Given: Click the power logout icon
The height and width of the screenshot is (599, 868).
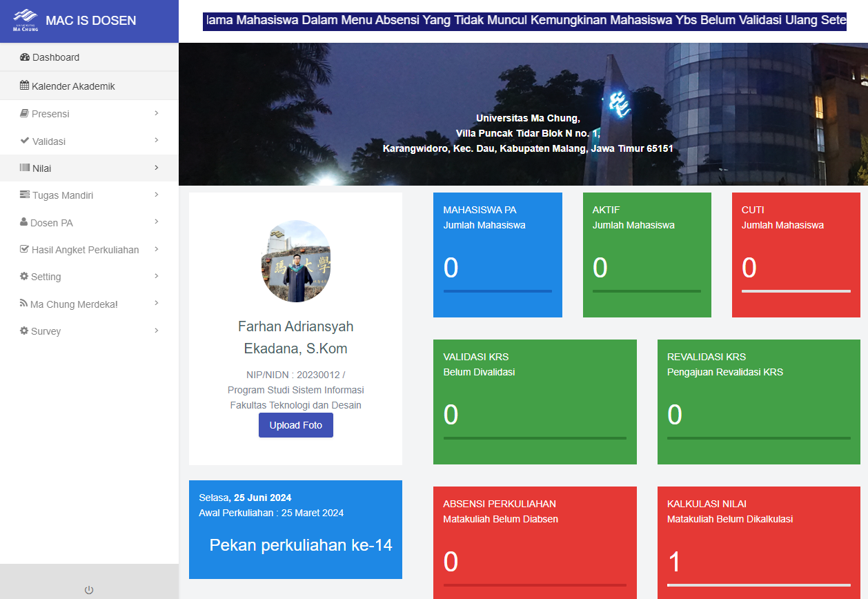Looking at the screenshot, I should [89, 590].
